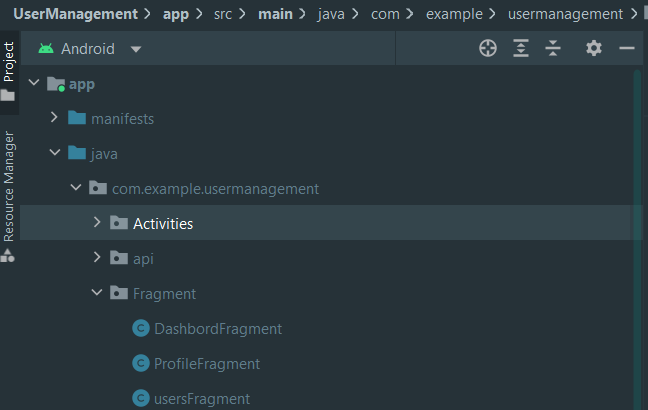Click 'UserManagement' in the breadcrumb bar
This screenshot has width=648, height=410.
(75, 14)
